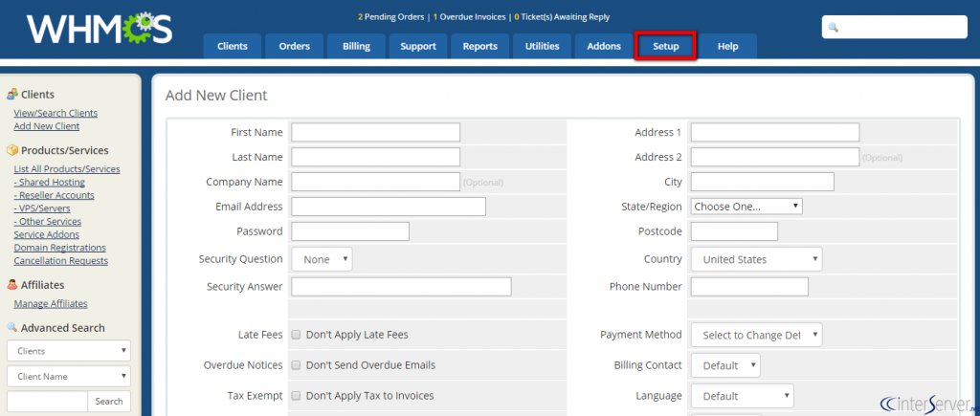Focus the Password field
Screen dimensions: 980x416
point(350,231)
